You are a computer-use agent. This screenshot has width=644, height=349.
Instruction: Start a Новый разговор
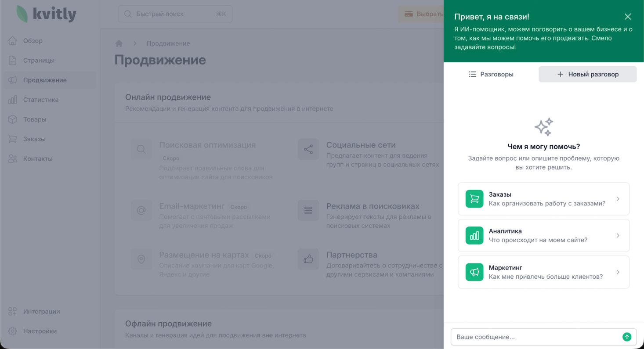click(x=588, y=74)
